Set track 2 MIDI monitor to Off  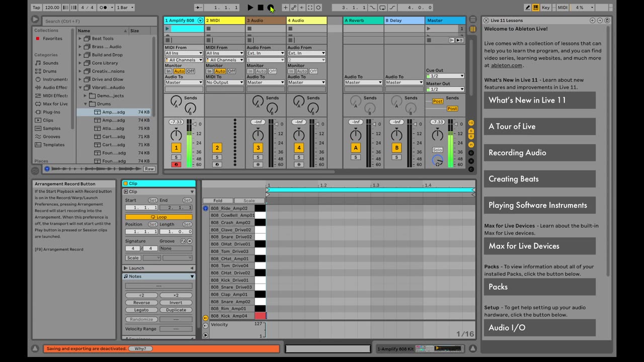tap(231, 71)
